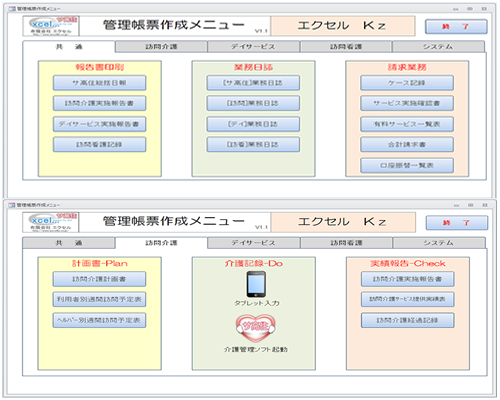Viewport: 500px width, 400px height.
Task: Click 利用者別週間訪問予定表
Action: pyautogui.click(x=99, y=299)
